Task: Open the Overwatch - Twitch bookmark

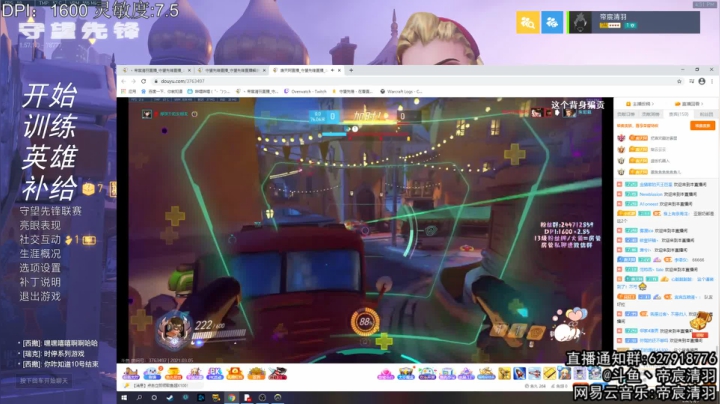Action: coord(305,91)
